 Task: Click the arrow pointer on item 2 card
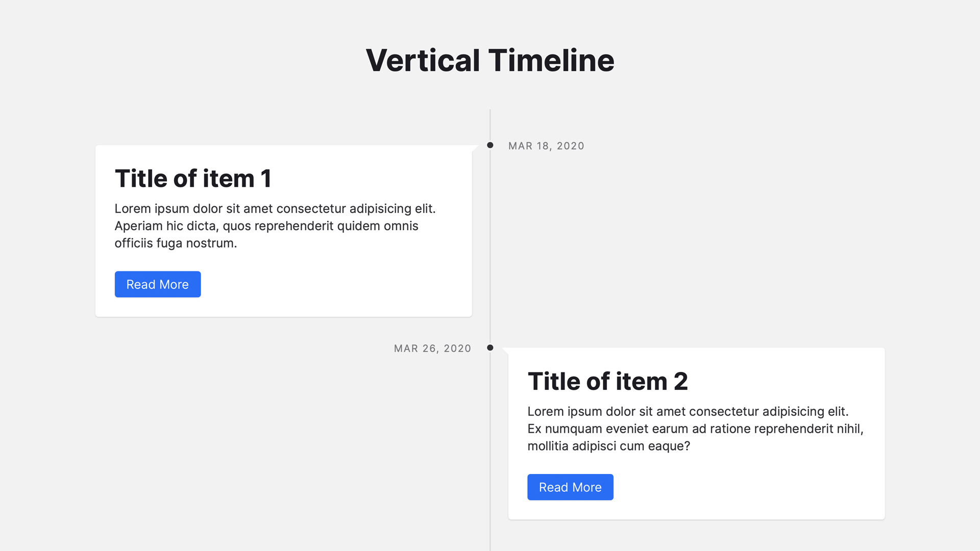[505, 351]
